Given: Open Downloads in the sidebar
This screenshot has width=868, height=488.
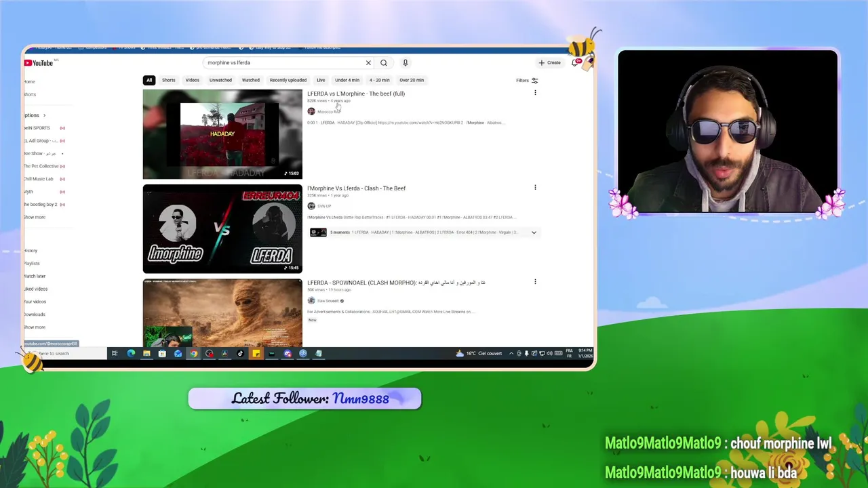Looking at the screenshot, I should 35,314.
